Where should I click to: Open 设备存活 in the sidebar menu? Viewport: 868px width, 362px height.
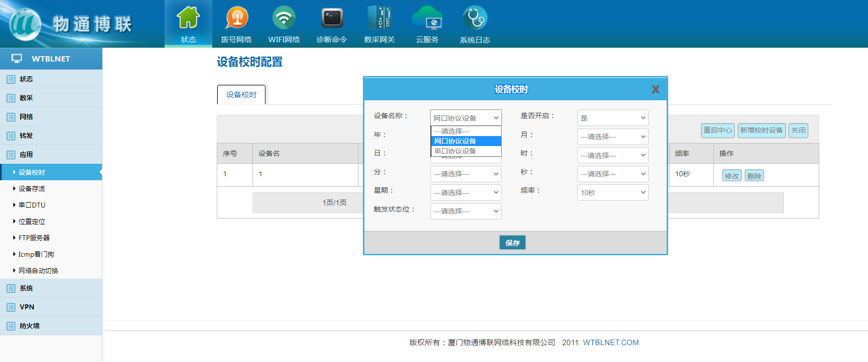pyautogui.click(x=32, y=189)
